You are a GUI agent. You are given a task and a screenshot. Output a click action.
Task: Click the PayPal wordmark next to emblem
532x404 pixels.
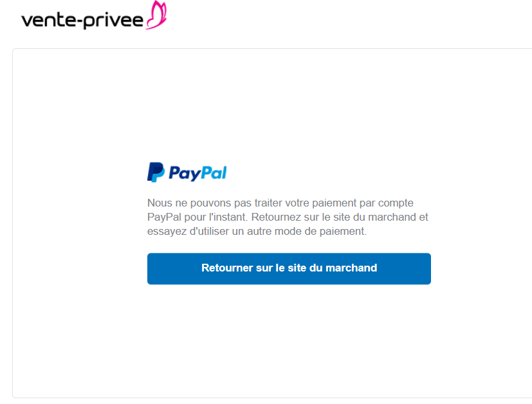pos(197,173)
